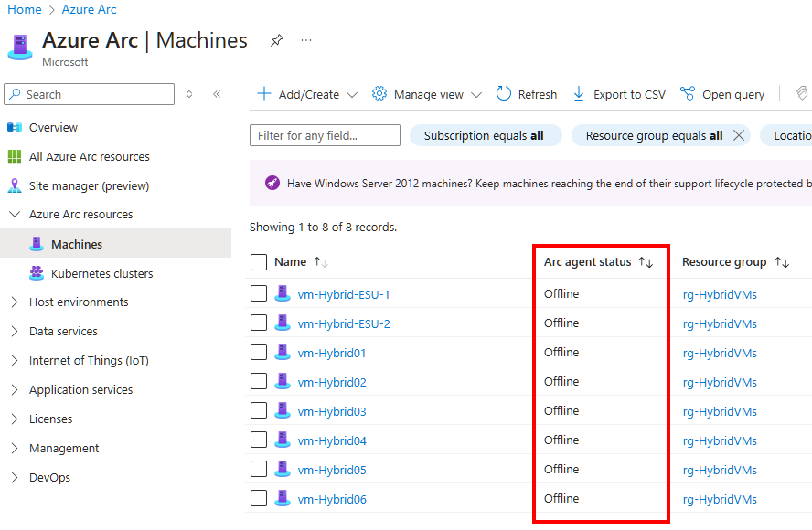Collapse the sidebar with double chevron
The width and height of the screenshot is (812, 530).
coord(217,94)
